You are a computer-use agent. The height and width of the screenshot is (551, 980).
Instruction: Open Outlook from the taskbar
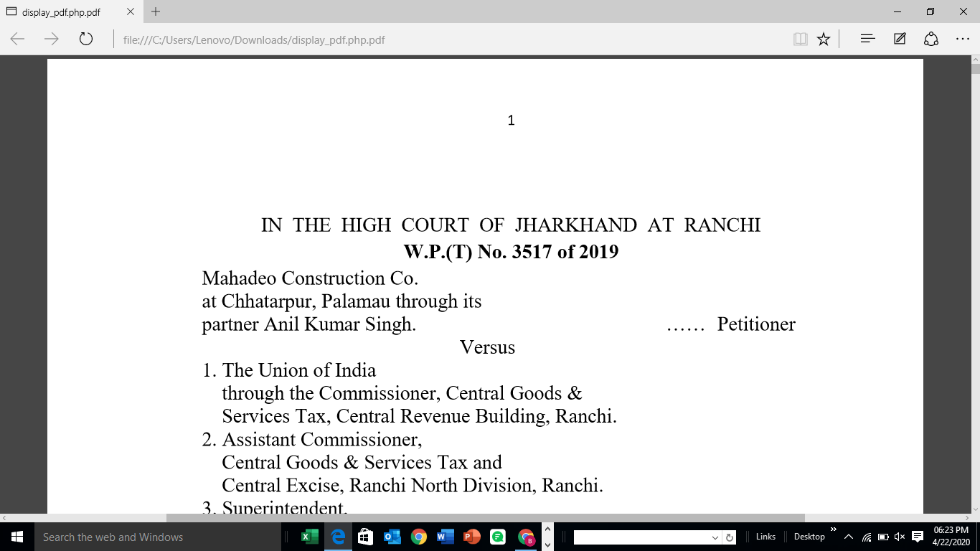[392, 537]
